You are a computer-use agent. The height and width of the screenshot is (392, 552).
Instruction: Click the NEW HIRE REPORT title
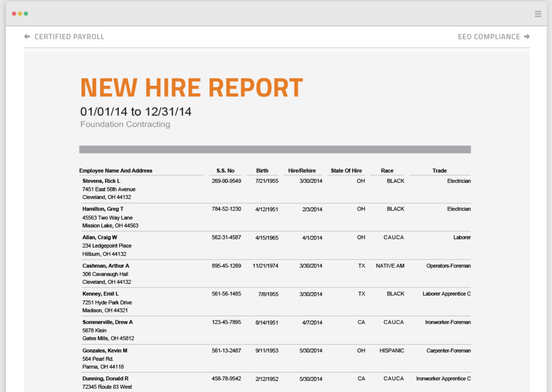tap(192, 87)
